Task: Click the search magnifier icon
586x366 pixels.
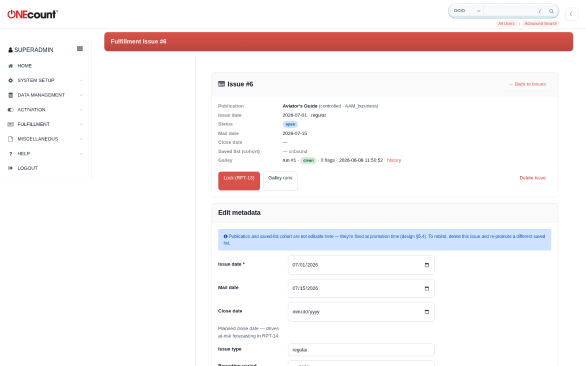Action: [551, 11]
